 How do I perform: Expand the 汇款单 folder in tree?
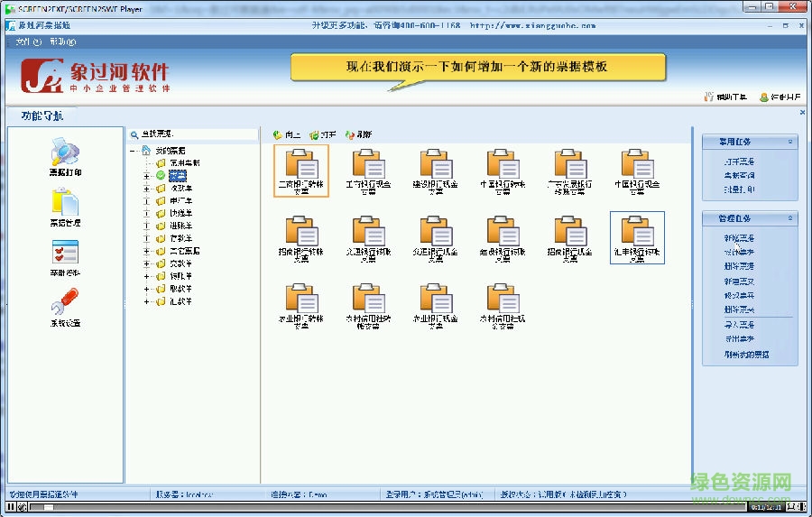tap(147, 301)
